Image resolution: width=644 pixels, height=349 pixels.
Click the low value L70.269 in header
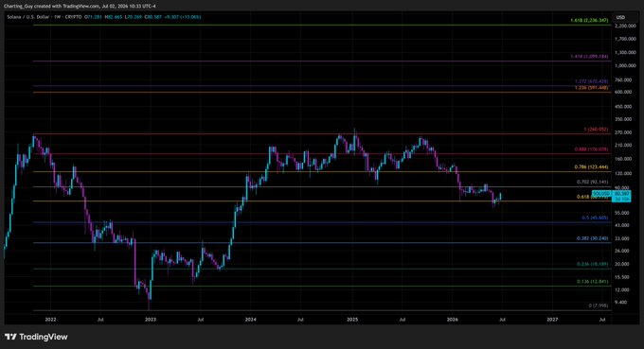(x=134, y=17)
